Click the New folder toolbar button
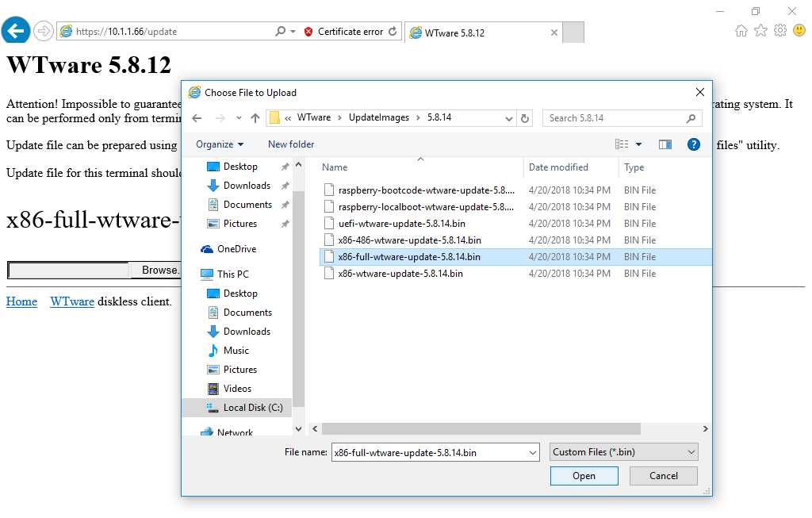812x518 pixels. click(291, 144)
